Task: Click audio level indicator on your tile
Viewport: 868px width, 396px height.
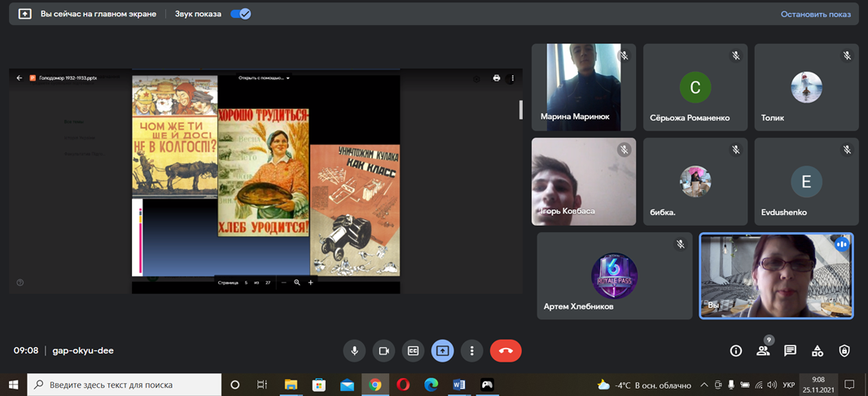Action: coord(841,244)
